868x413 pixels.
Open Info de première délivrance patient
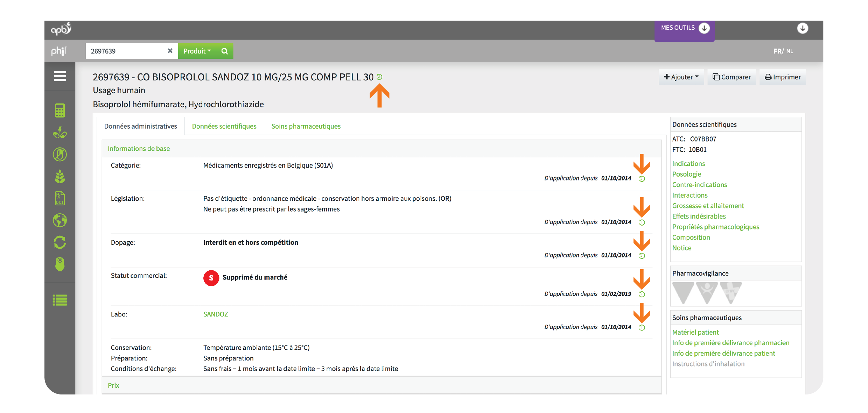click(723, 354)
